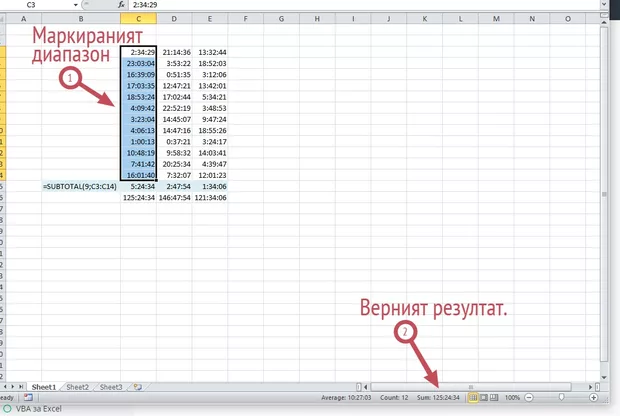Click the Sum: 125:24:34 status bar value

pyautogui.click(x=438, y=397)
